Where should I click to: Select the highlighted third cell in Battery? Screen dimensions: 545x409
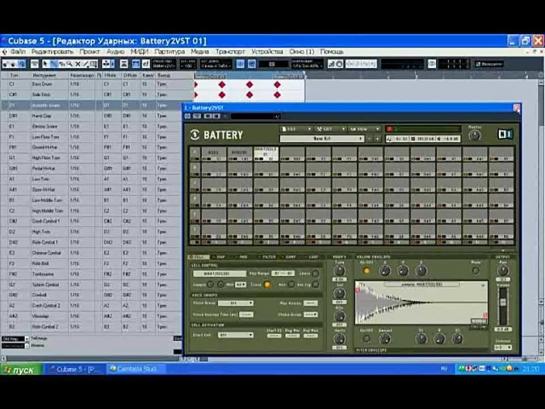[266, 154]
